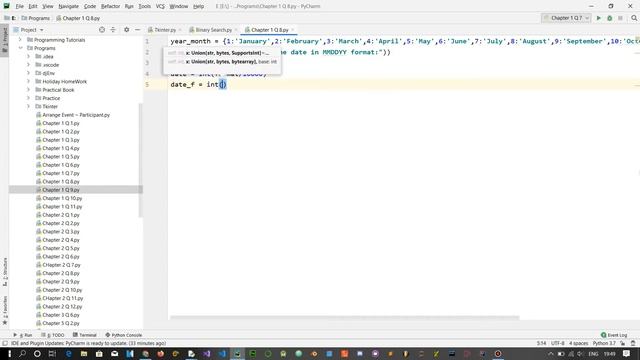The height and width of the screenshot is (360, 640).
Task: Select Chapter 3 Q 6.py in project tree
Action: point(61,315)
